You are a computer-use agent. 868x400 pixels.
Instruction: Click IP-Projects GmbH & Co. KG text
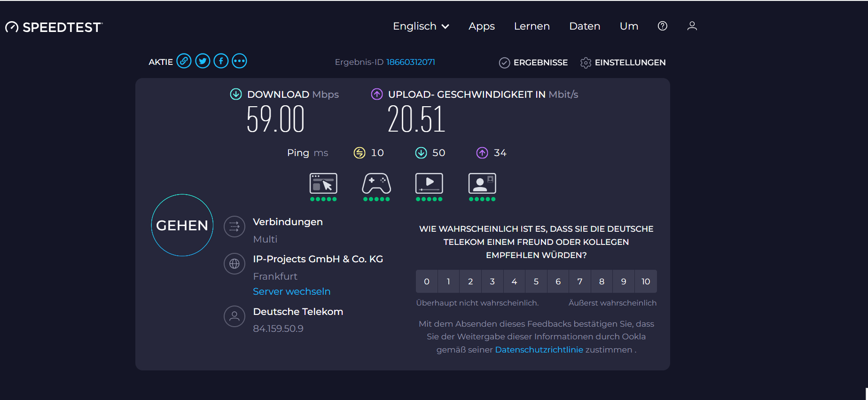[x=318, y=259]
